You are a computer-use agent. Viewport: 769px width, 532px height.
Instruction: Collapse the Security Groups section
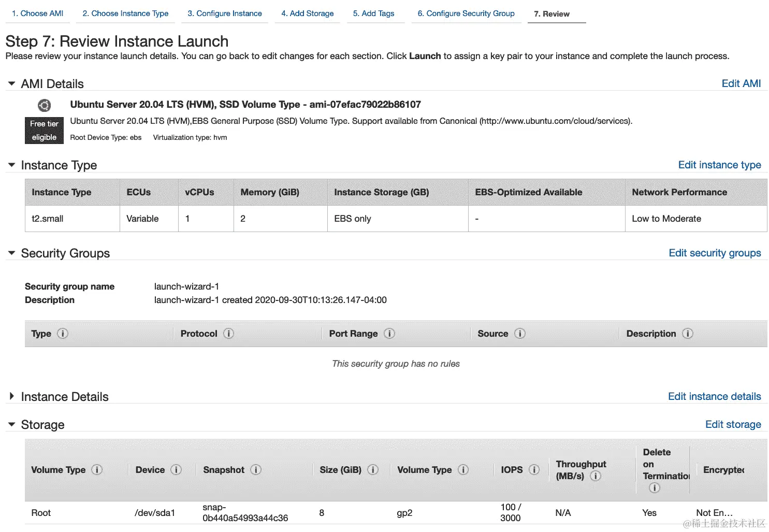(x=11, y=253)
